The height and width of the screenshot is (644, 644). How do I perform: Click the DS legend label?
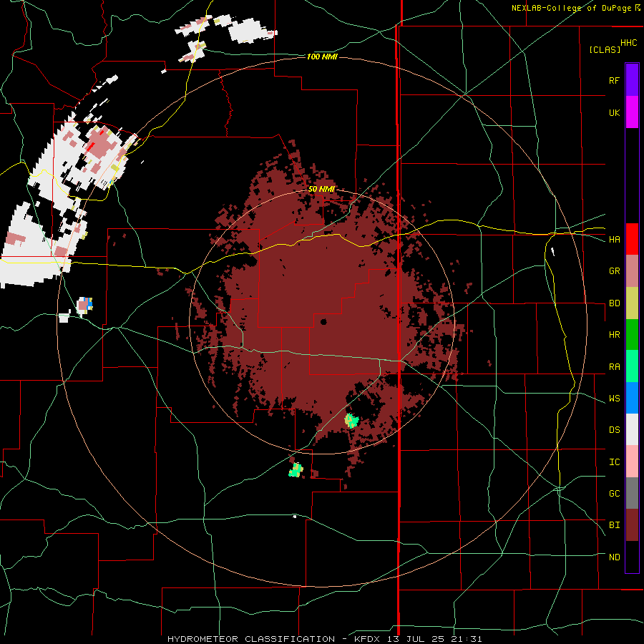click(x=614, y=430)
